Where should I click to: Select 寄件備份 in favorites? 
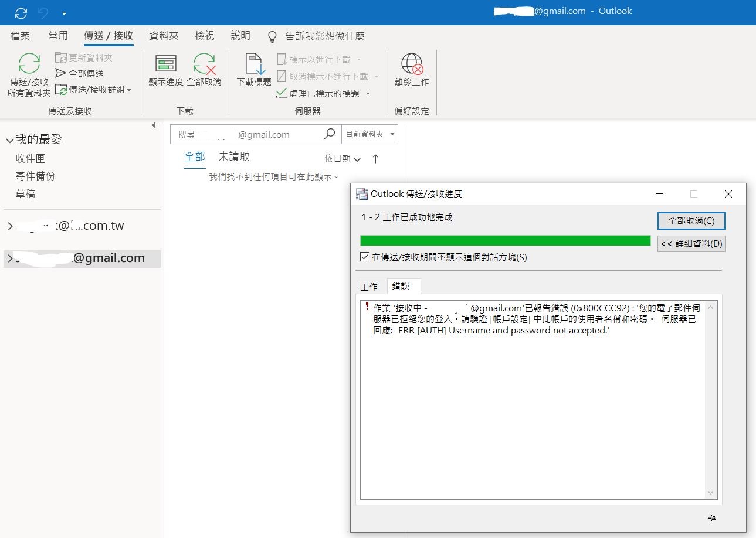[35, 176]
